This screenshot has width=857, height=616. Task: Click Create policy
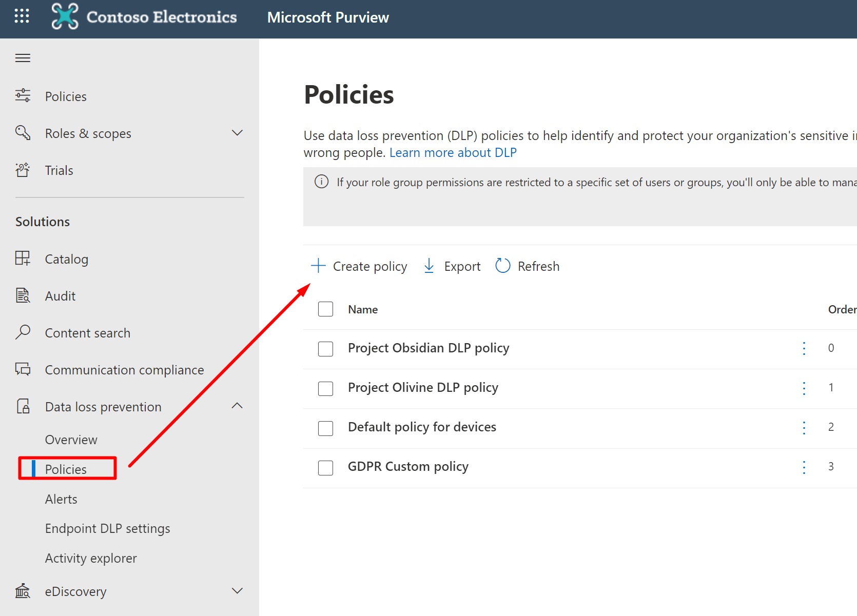tap(359, 266)
